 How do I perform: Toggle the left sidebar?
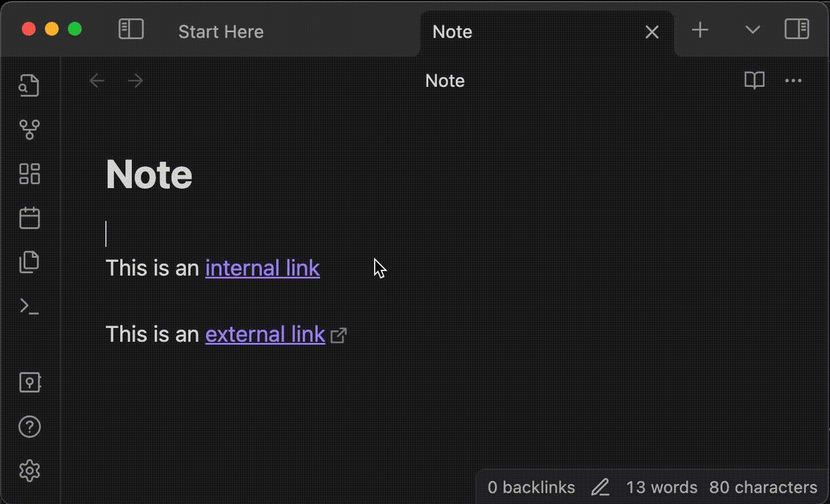tap(131, 29)
